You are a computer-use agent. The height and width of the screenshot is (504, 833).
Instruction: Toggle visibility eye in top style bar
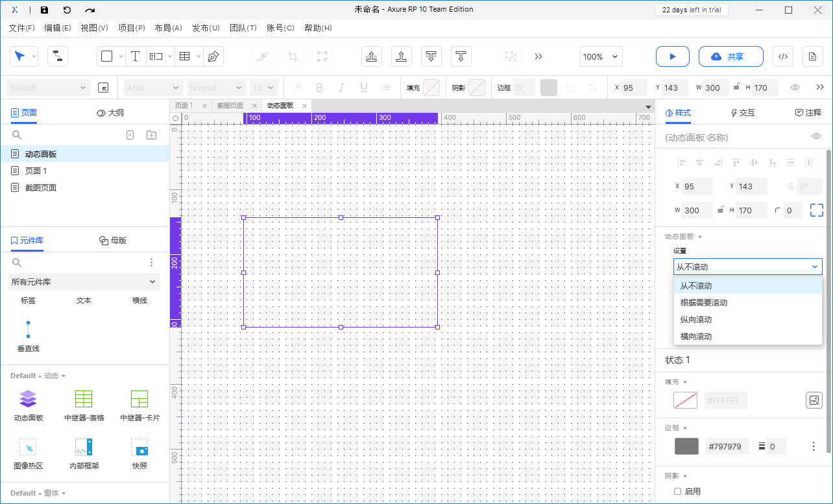click(795, 88)
